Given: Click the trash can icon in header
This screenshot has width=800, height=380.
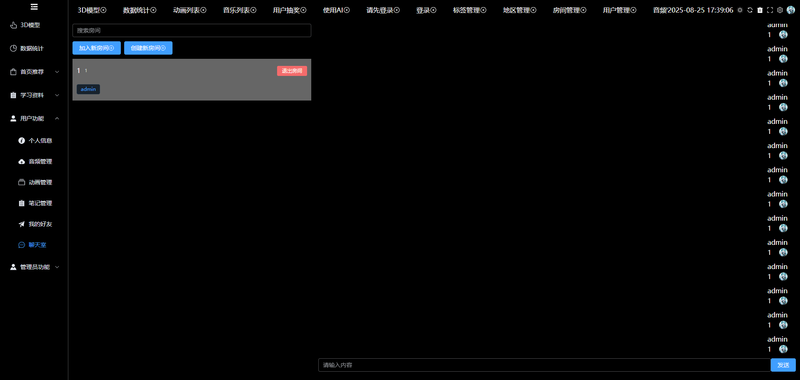Looking at the screenshot, I should pos(760,10).
